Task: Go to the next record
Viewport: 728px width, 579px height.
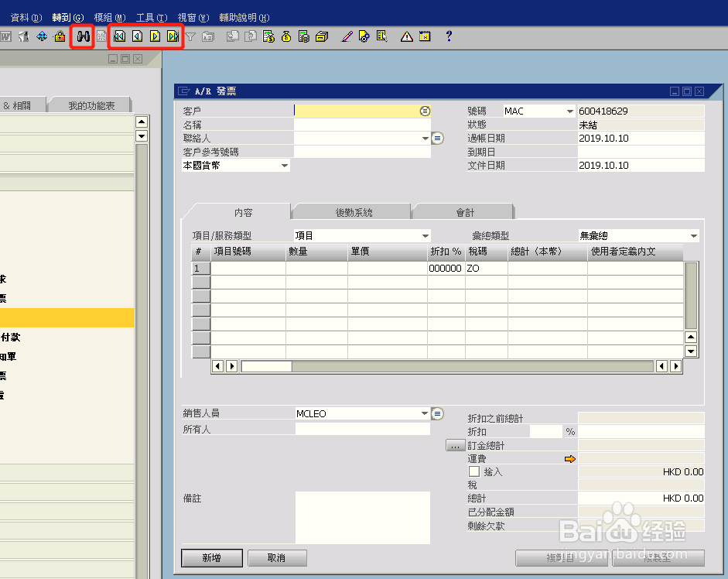Action: pos(154,36)
